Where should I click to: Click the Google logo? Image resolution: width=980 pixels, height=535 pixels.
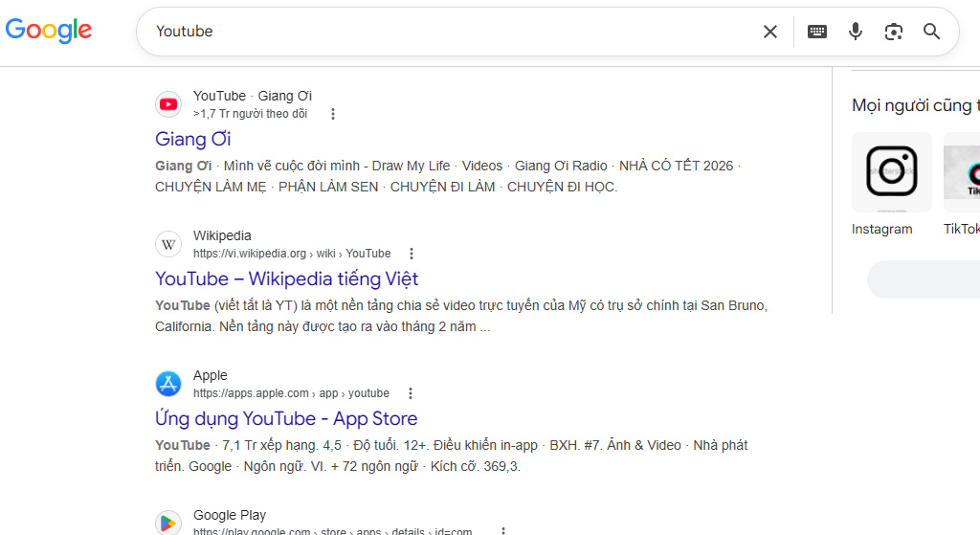(49, 30)
